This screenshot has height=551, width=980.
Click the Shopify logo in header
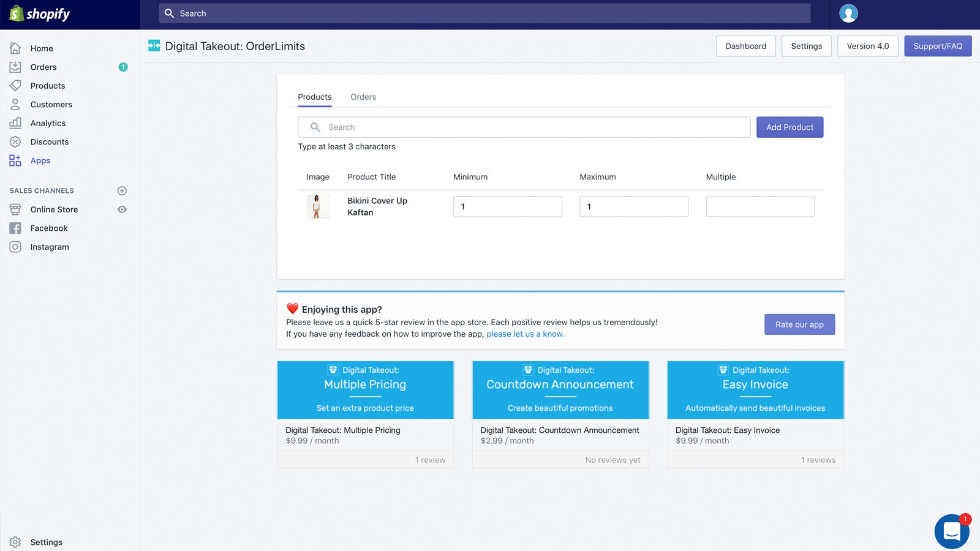[x=40, y=13]
